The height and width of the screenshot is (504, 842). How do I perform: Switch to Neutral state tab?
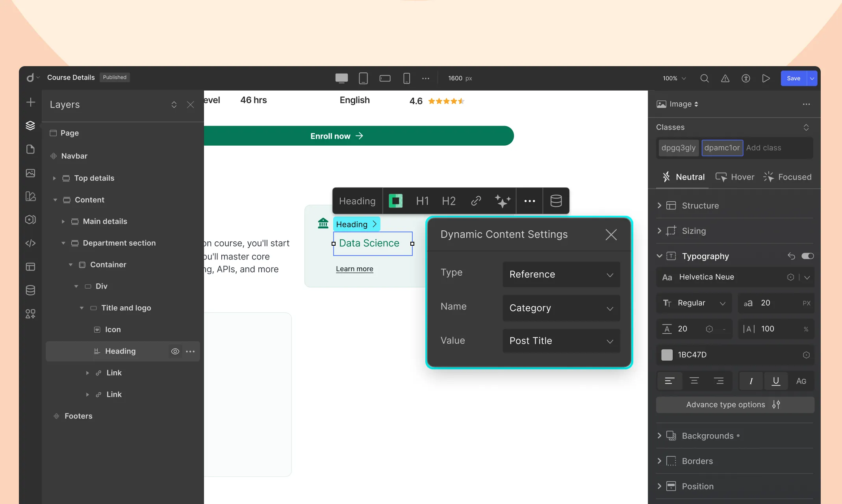pos(683,177)
